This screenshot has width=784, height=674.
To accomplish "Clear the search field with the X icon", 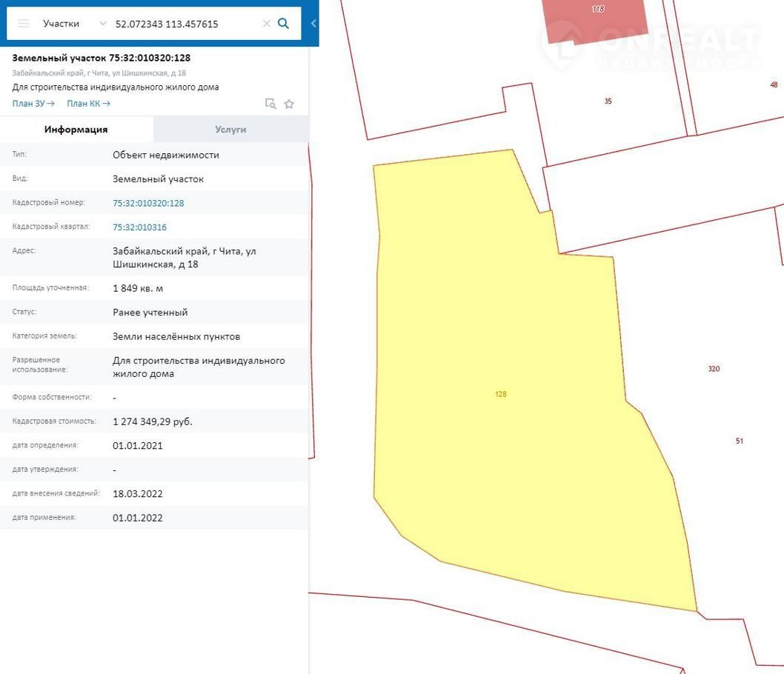I will 267,24.
